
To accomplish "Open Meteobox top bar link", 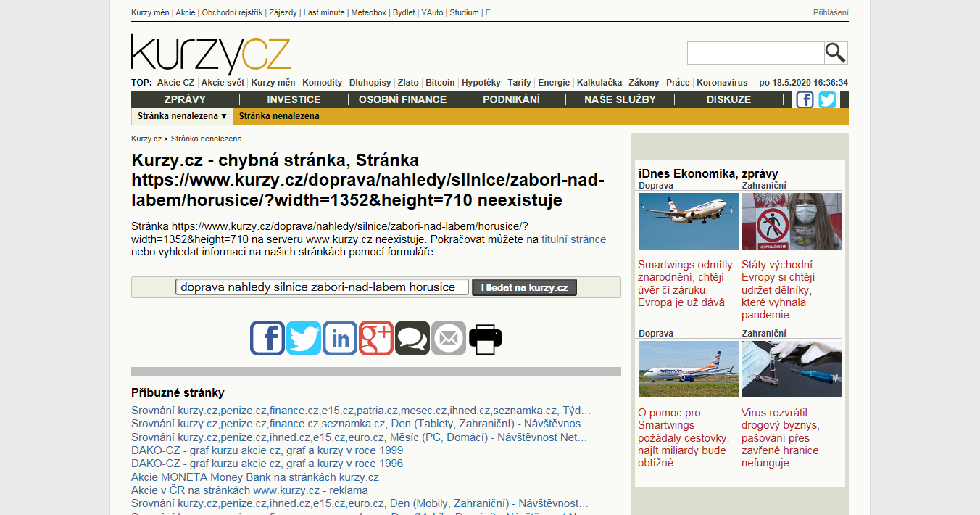I will click(369, 12).
